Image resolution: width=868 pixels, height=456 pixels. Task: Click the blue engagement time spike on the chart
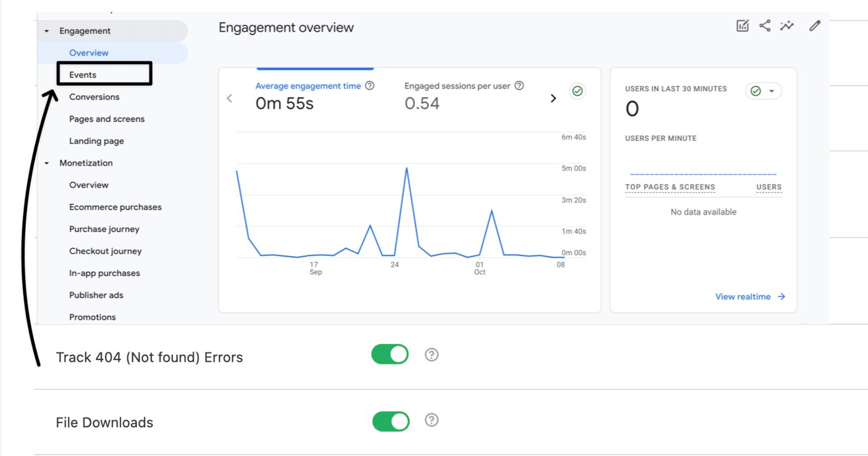coord(407,168)
